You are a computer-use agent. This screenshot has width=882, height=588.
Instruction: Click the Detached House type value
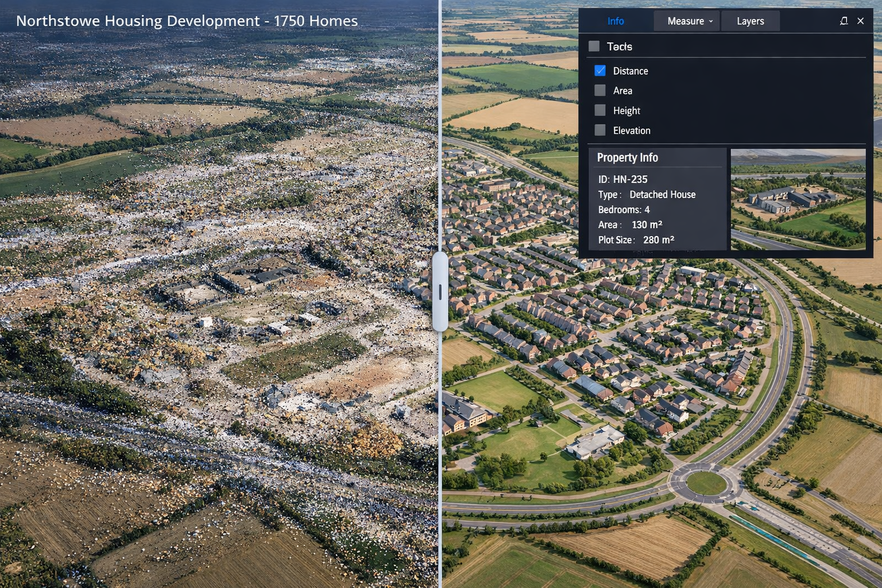[x=662, y=195]
